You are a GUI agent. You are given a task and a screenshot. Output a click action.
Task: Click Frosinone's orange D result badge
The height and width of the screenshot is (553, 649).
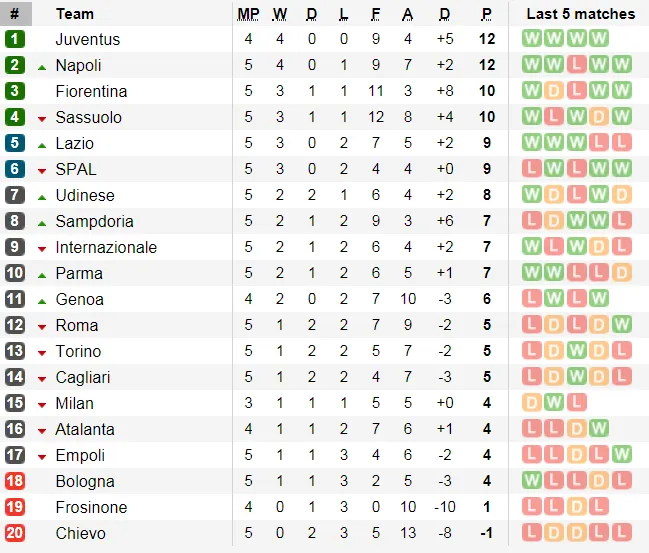(x=577, y=507)
